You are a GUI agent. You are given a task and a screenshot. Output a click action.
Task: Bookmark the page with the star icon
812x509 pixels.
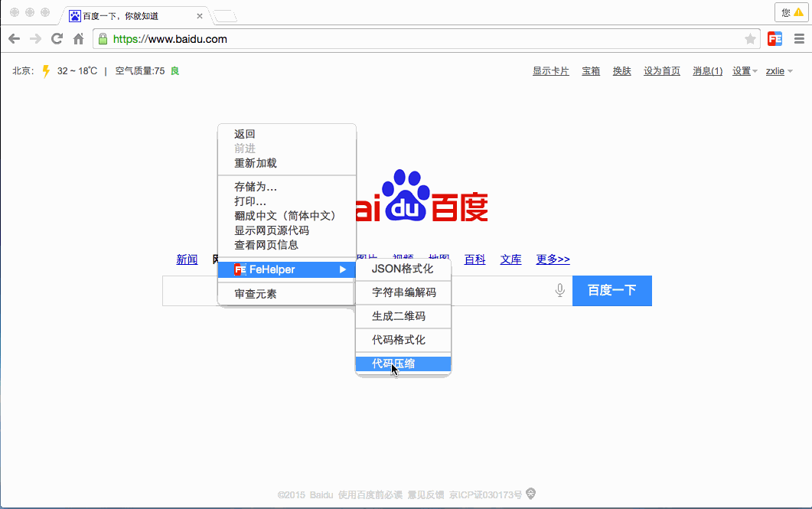(750, 39)
